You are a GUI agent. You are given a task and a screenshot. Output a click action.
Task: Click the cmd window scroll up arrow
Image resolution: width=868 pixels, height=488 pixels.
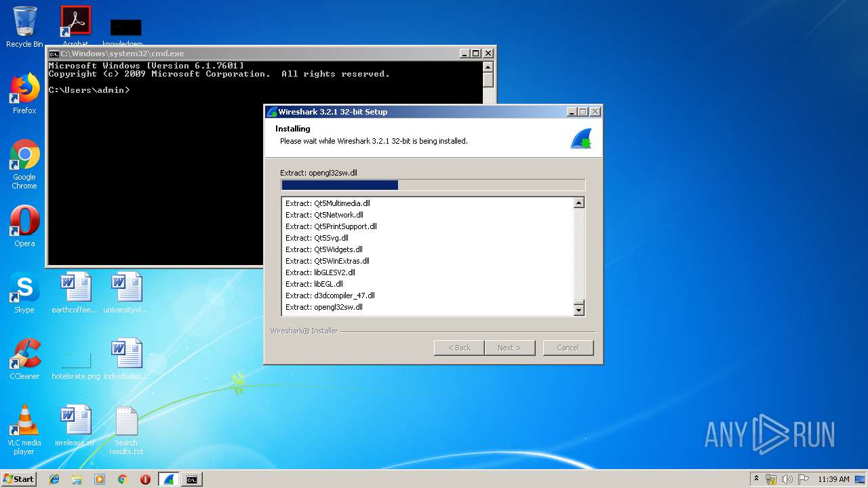click(488, 66)
